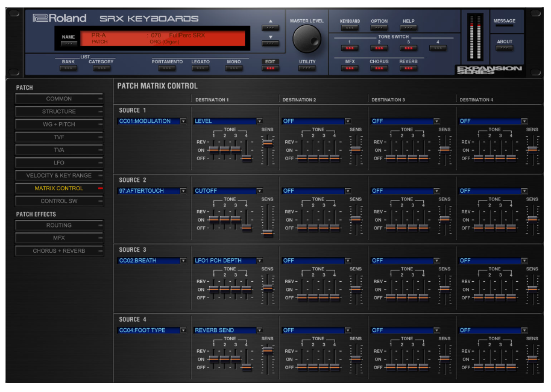Image resolution: width=551 pixels, height=392 pixels.
Task: Open VELOCITY & KEY RANGE page
Action: click(x=59, y=175)
